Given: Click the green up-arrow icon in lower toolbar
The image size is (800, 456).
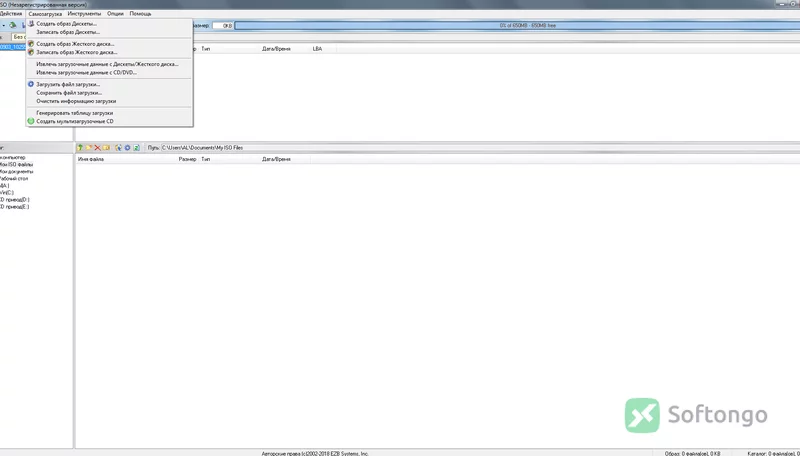Looking at the screenshot, I should coord(80,147).
